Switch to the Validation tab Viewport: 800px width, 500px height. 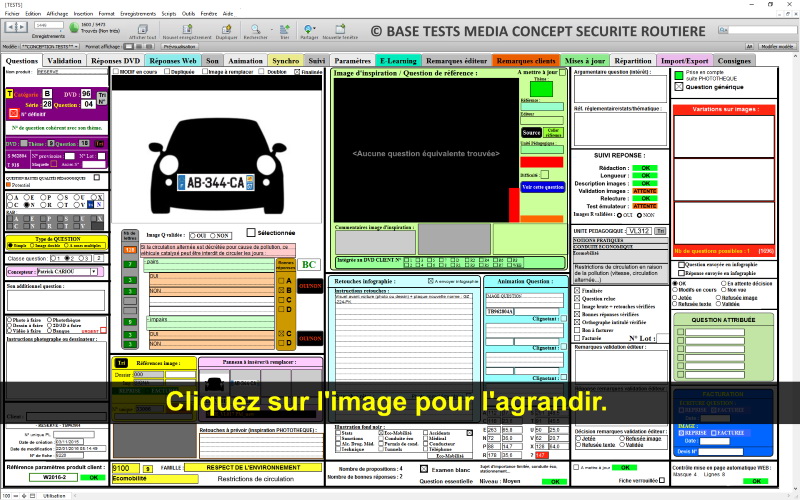pos(64,61)
